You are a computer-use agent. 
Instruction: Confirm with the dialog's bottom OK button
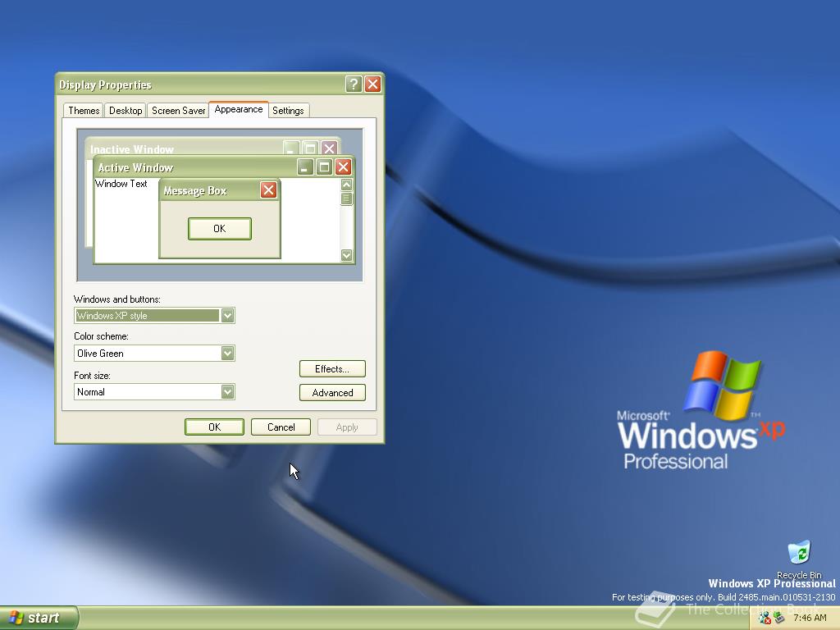pyautogui.click(x=214, y=427)
